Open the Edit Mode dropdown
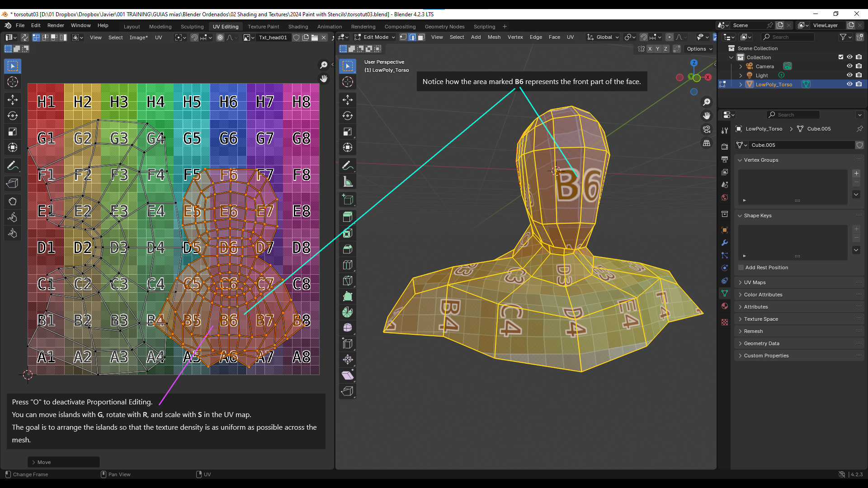This screenshot has width=868, height=488. click(375, 37)
